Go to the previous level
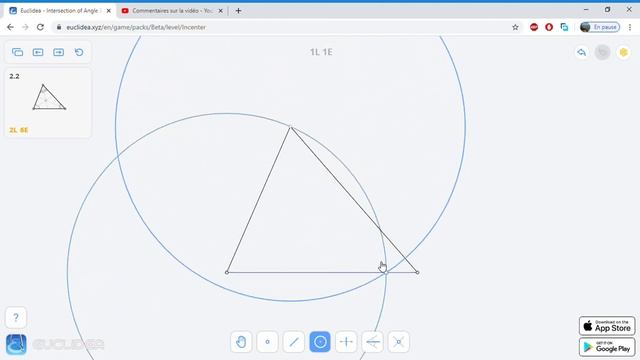 click(x=38, y=52)
